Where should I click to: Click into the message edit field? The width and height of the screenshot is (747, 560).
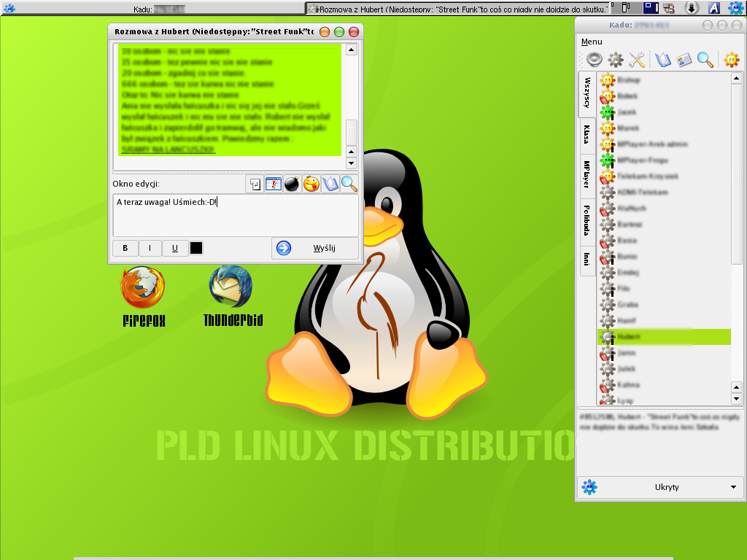tap(236, 215)
